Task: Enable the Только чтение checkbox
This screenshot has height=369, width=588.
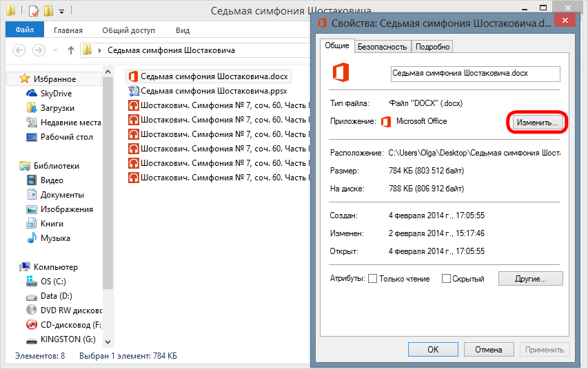Action: click(372, 279)
